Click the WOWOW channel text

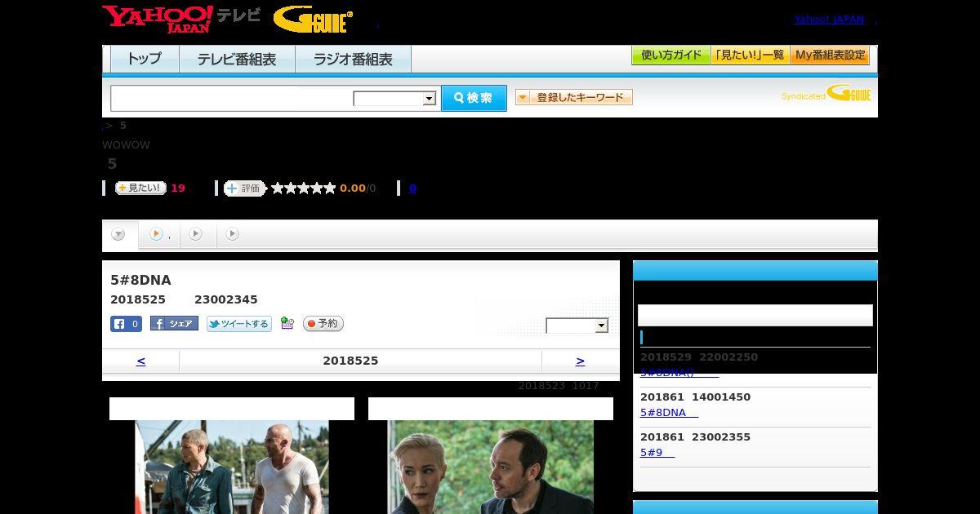126,145
